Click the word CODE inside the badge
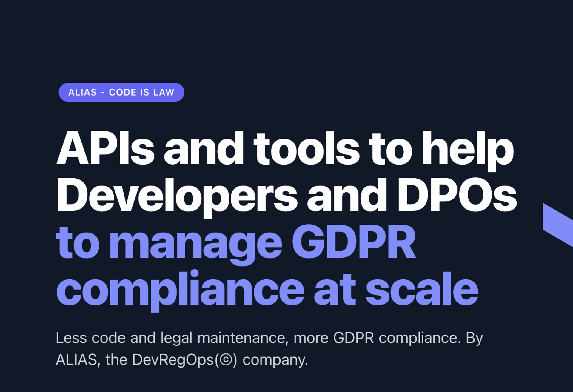Image resolution: width=573 pixels, height=392 pixels. [123, 92]
